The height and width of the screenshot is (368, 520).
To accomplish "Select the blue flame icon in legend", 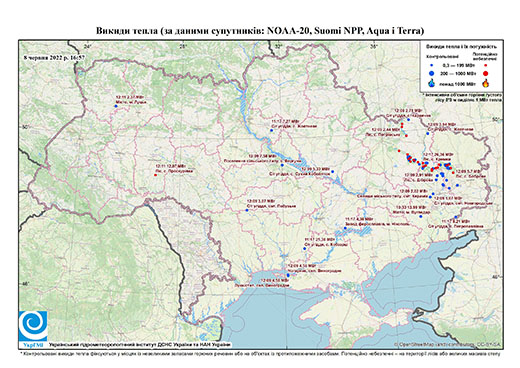I will [x=432, y=83].
